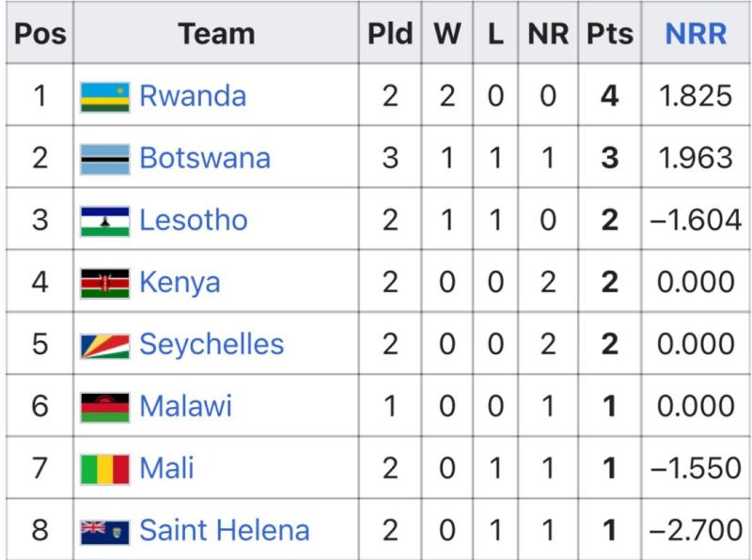Click the Malawi flag icon
Image resolution: width=752 pixels, height=560 pixels.
(104, 408)
